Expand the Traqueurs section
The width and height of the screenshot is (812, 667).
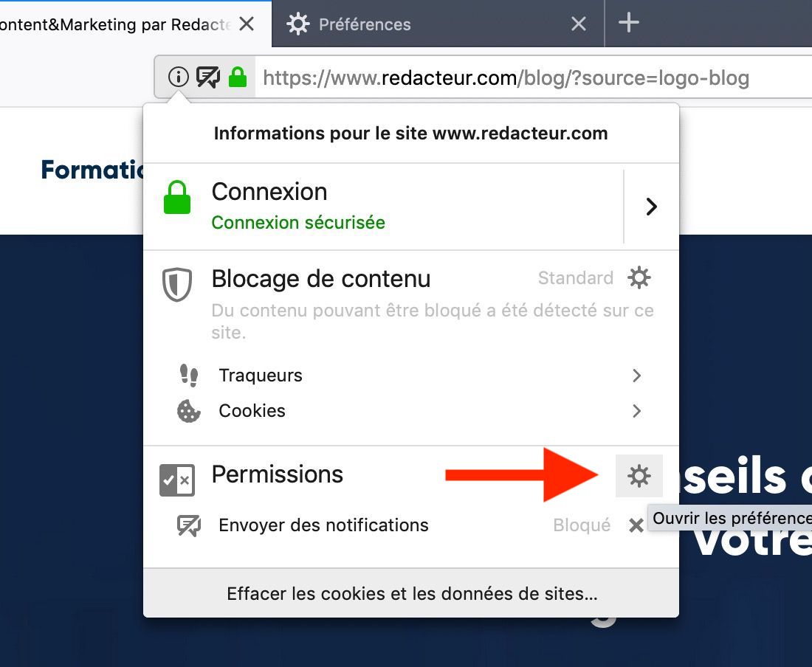636,376
